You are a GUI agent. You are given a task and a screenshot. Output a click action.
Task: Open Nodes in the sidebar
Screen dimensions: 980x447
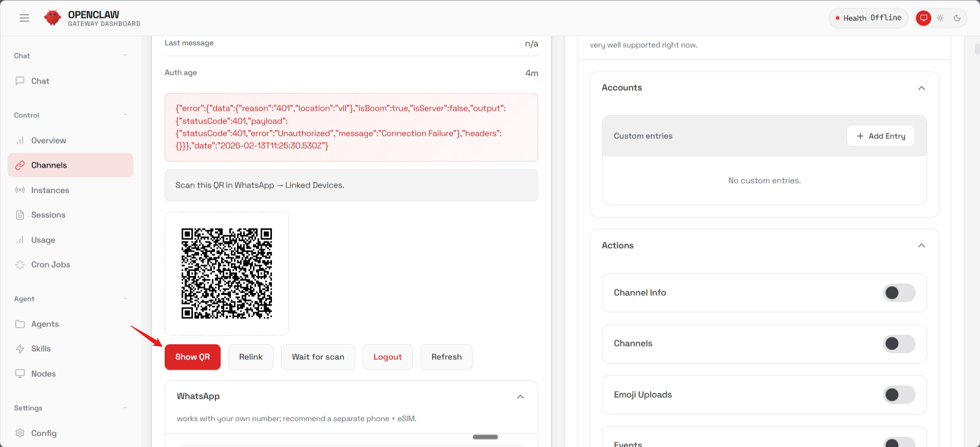(71, 374)
